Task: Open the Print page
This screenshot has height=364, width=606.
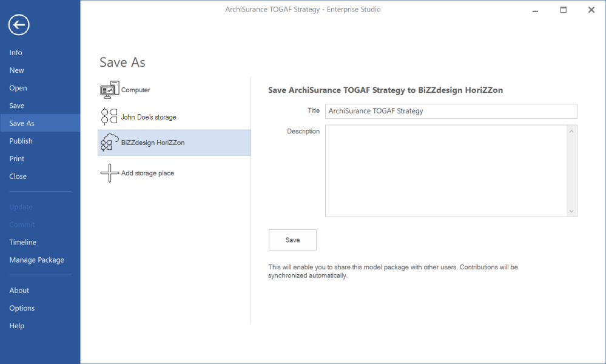Action: coord(16,159)
